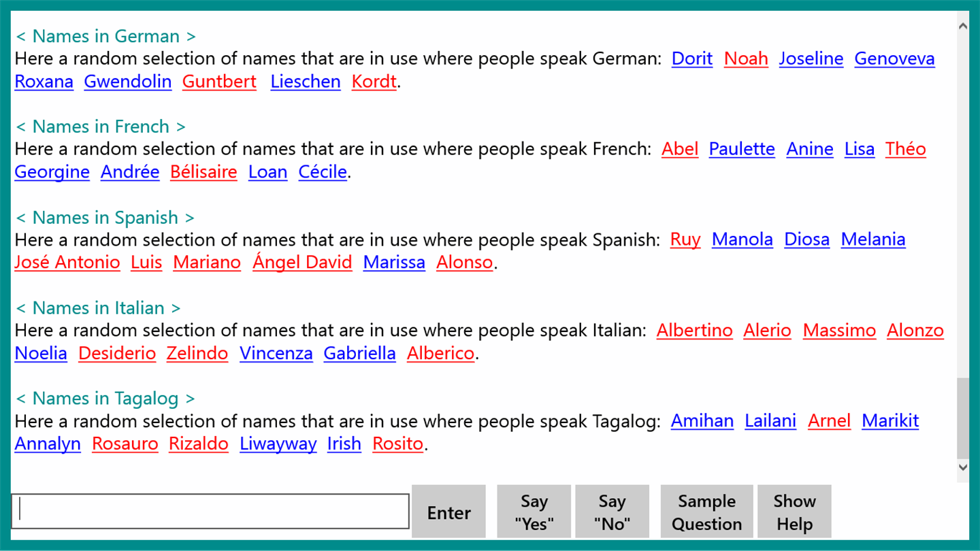Click the Say "No" button
Image resolution: width=980 pixels, height=551 pixels.
tap(612, 512)
